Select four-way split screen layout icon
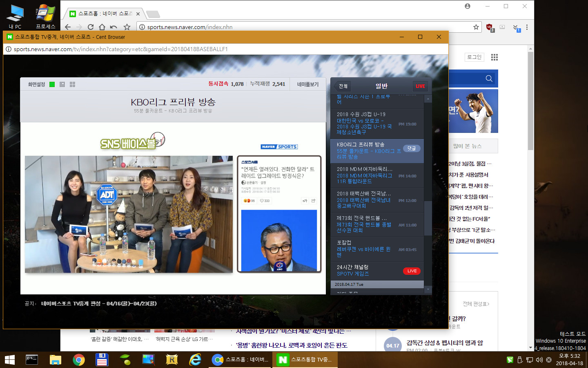Screen dimensions: 588x368 72,84
